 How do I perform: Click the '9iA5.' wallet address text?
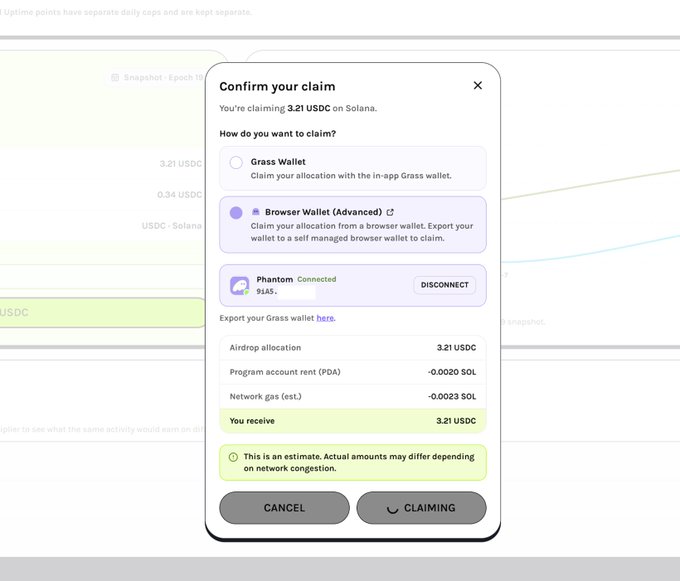(x=266, y=291)
